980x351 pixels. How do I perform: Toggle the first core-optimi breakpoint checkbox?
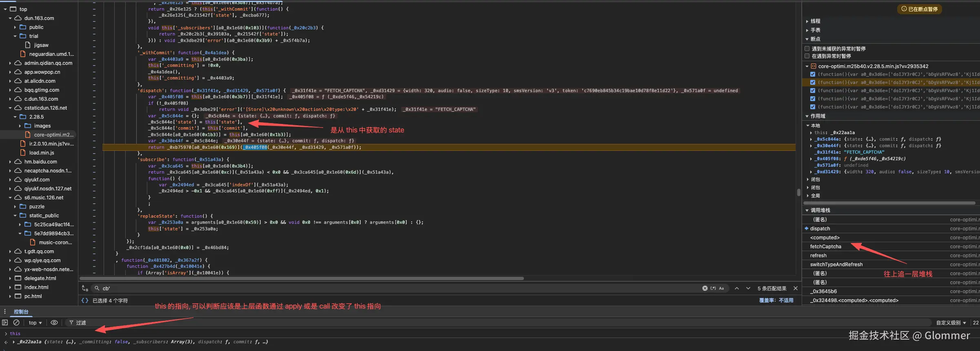(813, 74)
